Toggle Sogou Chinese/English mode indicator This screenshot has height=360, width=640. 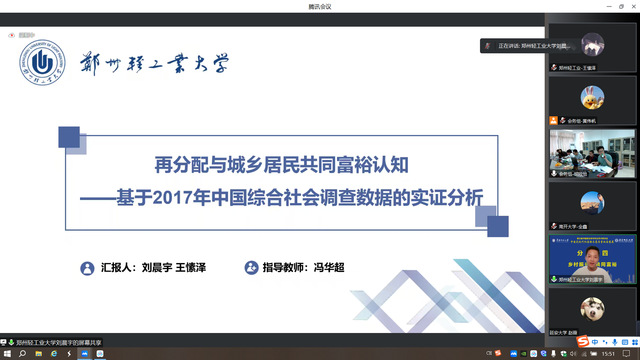595,342
